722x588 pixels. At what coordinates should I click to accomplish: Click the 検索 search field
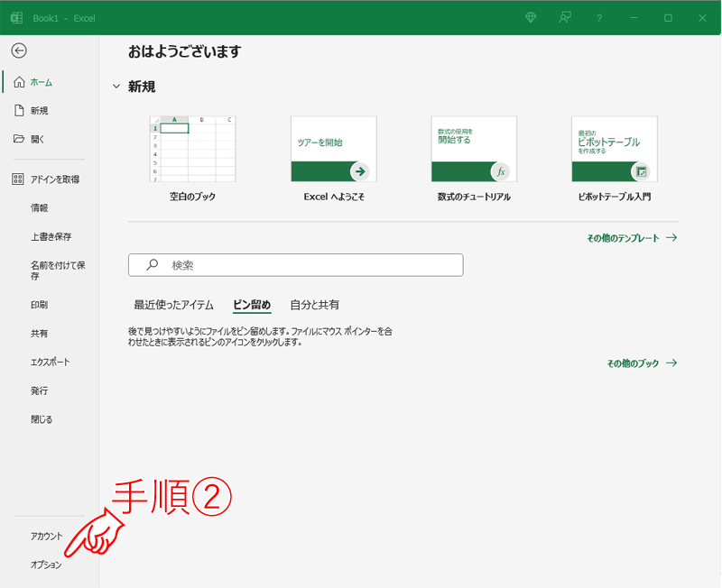[296, 265]
